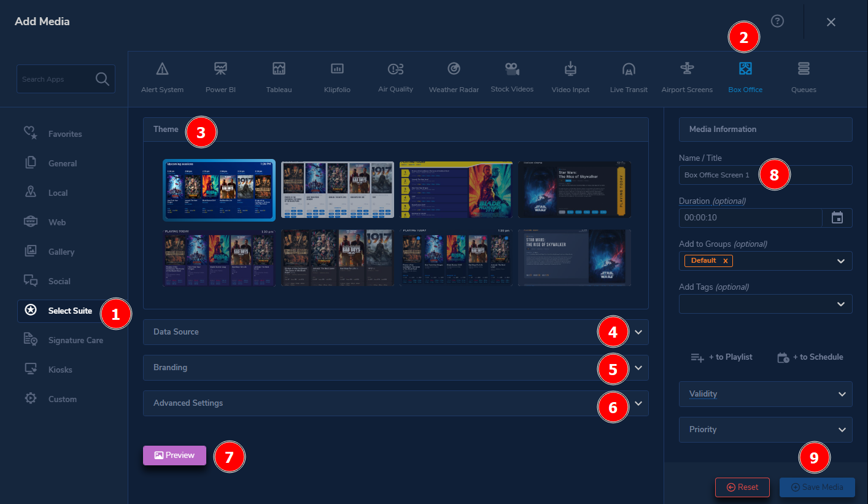
Task: Select the Airport Screens app
Action: pos(687,77)
